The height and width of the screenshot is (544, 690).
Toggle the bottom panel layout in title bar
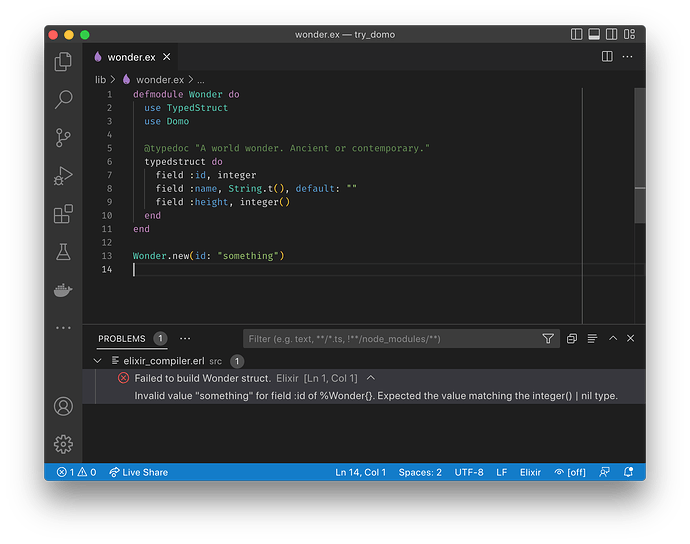594,34
